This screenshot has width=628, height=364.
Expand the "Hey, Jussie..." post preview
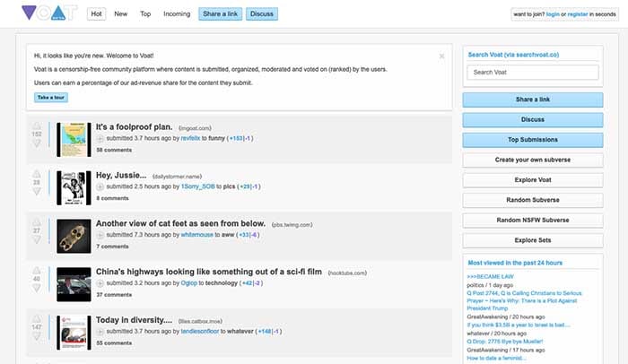[100, 186]
